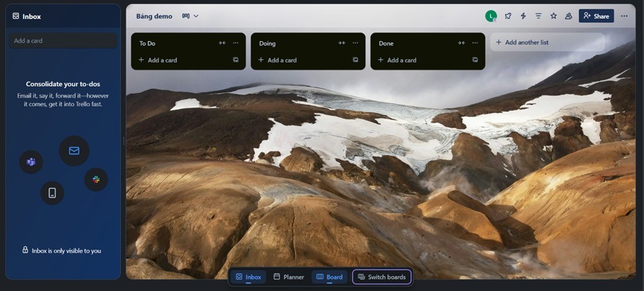Toggle the Planner panel in bottom bar
This screenshot has width=644, height=291.
click(289, 277)
